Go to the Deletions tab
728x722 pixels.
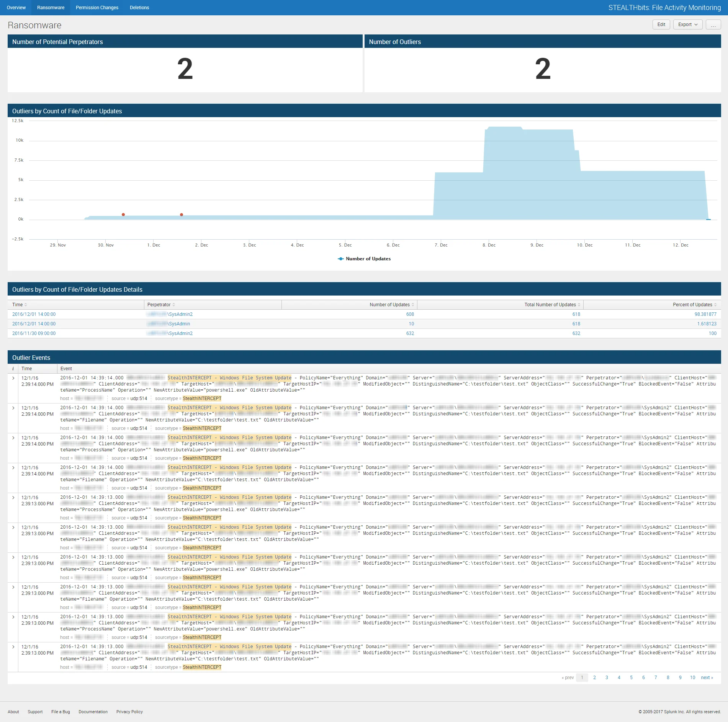(x=139, y=8)
